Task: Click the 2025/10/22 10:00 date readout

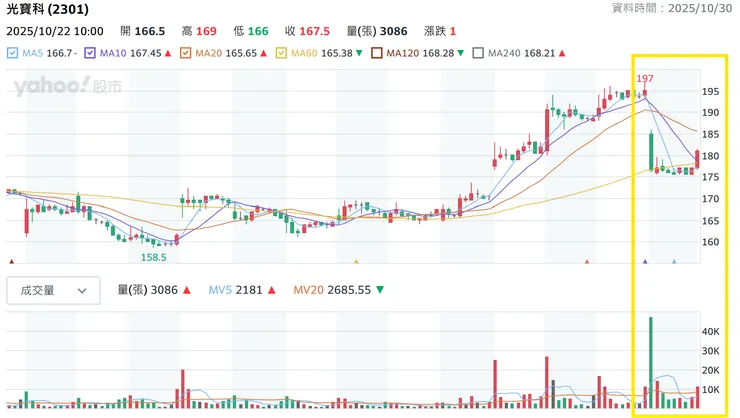Action: coord(55,32)
